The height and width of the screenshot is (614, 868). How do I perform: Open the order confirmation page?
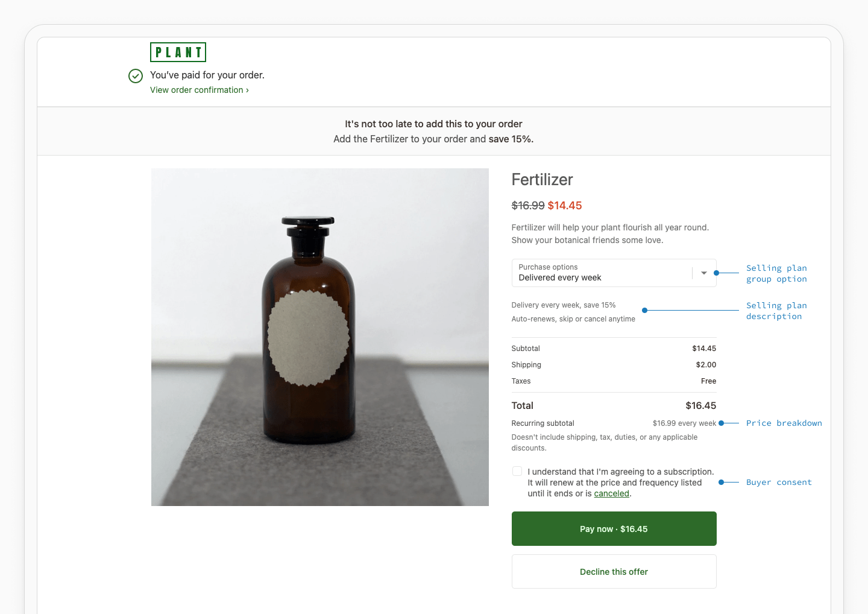[x=195, y=90]
